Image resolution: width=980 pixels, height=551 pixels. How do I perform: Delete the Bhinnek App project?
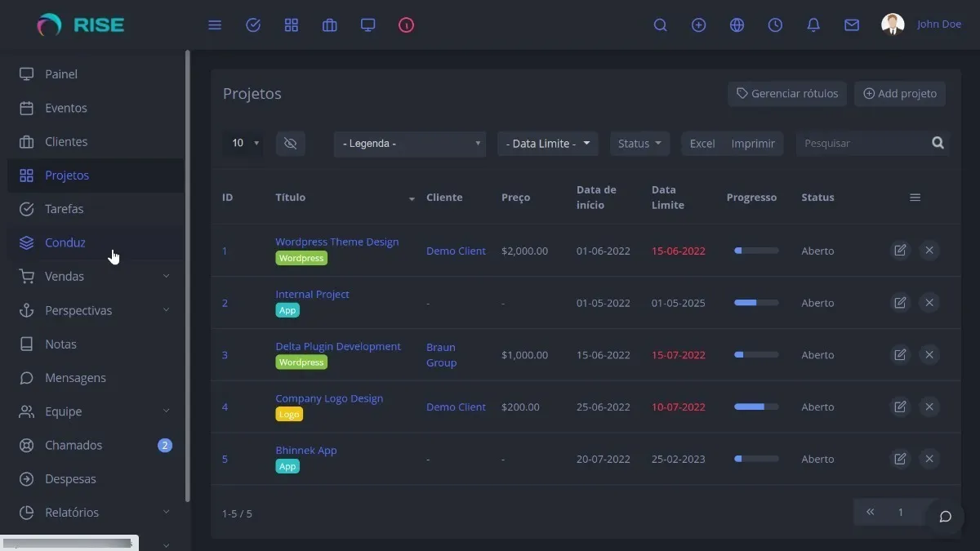[x=929, y=459]
